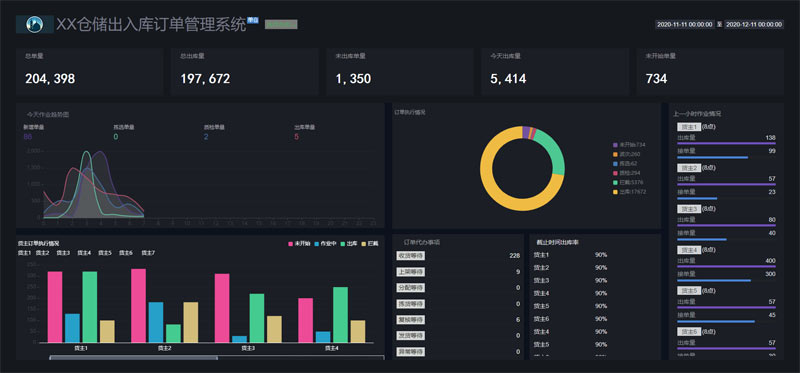Screen dimensions: 800x373
Task: Click the 发货等待 button in pending list
Action: [x=411, y=336]
